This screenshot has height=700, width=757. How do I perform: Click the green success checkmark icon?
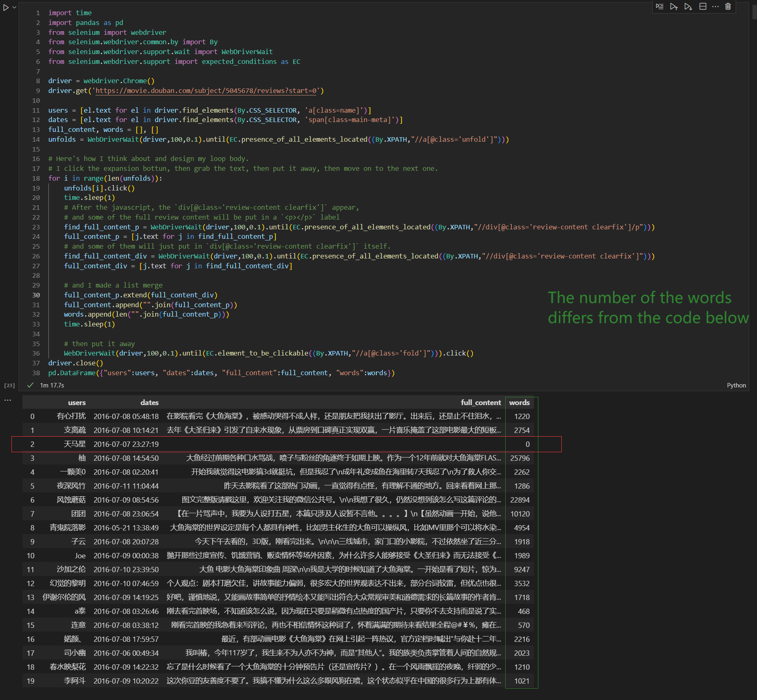(30, 385)
